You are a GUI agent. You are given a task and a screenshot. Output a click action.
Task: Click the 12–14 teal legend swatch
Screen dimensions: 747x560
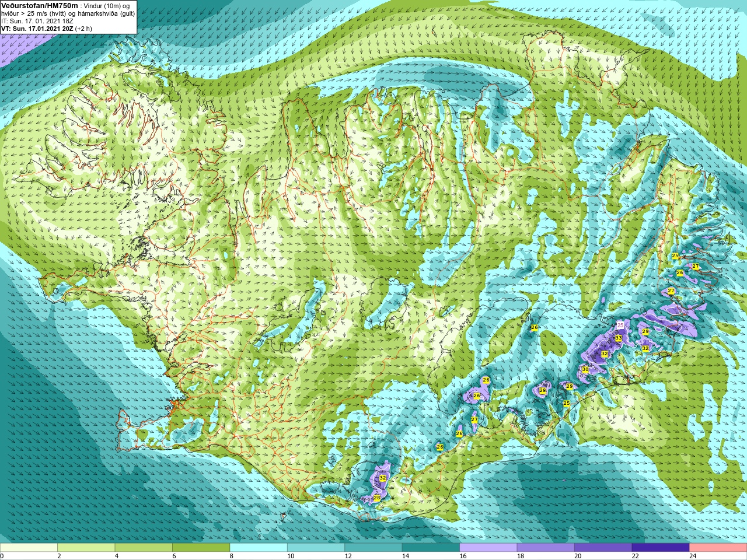tap(373, 548)
